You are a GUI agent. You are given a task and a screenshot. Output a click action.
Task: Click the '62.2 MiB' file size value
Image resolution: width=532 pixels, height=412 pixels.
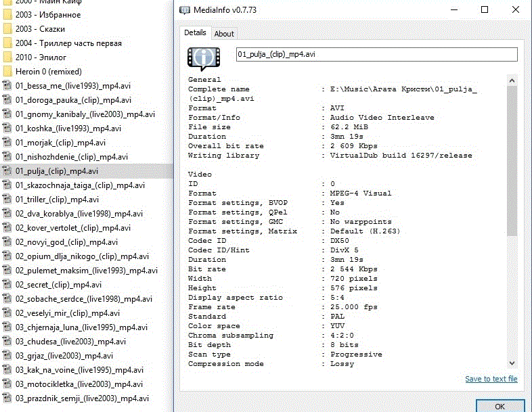349,127
